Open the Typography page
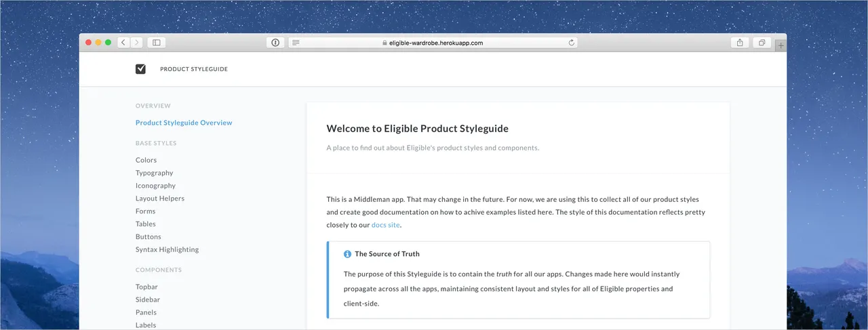The height and width of the screenshot is (330, 868). pos(154,173)
